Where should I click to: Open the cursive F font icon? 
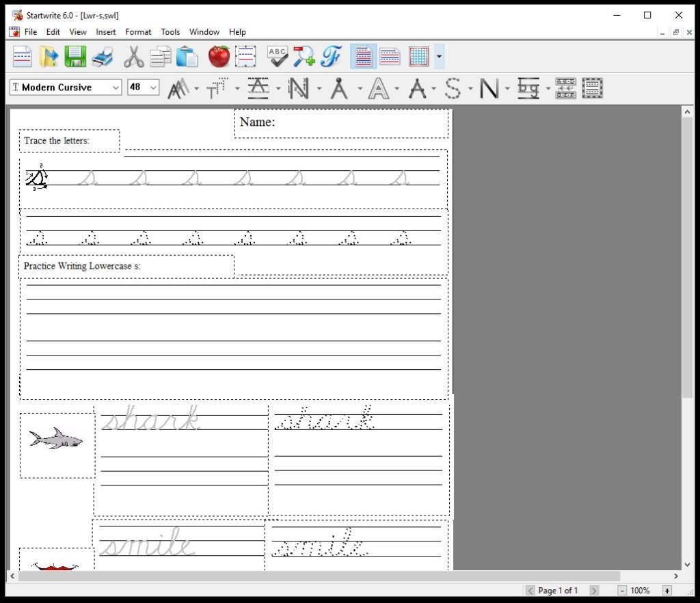pyautogui.click(x=332, y=56)
